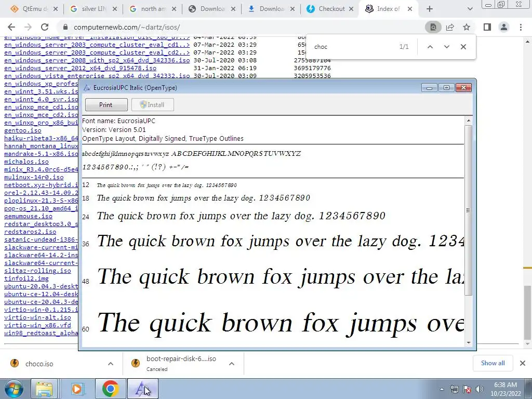Open the en_winnt_4.0_svr.iso link
Image resolution: width=532 pixels, height=399 pixels.
coord(41,99)
